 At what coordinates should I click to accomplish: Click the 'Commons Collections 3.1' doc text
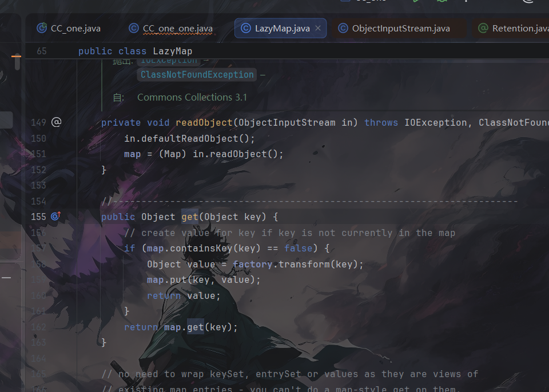coord(192,97)
